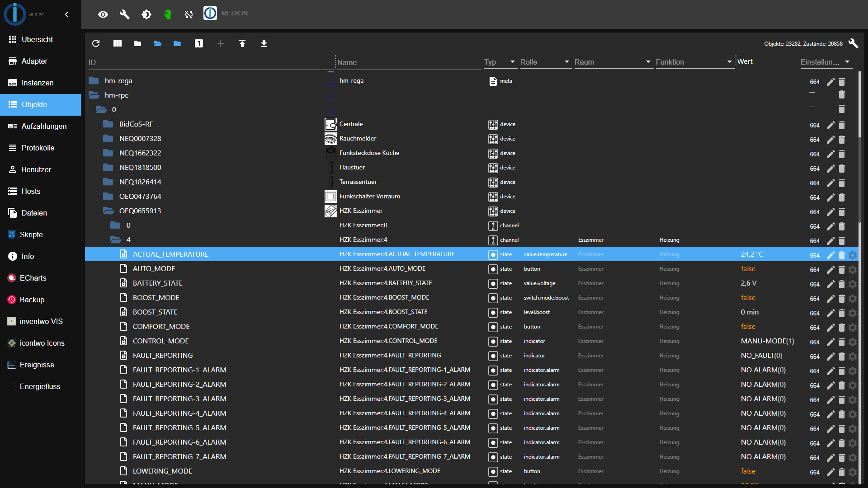Collapse the hm-rpc tree branch
Image resolution: width=868 pixels, height=488 pixels.
94,95
